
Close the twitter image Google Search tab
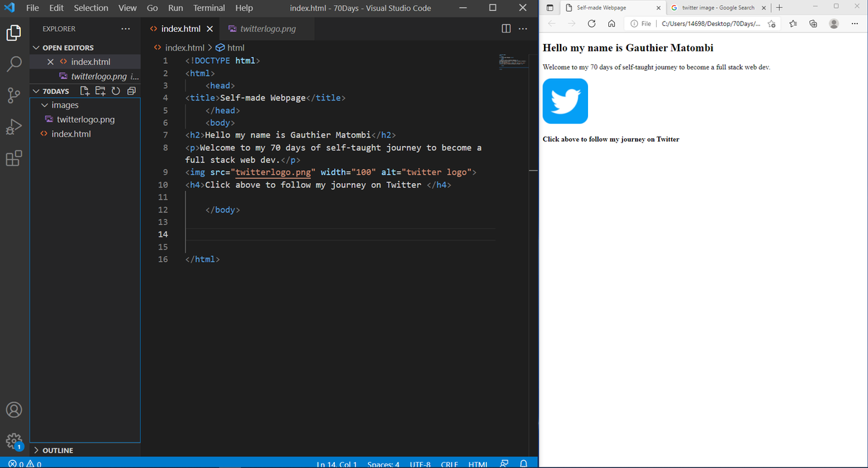click(765, 7)
